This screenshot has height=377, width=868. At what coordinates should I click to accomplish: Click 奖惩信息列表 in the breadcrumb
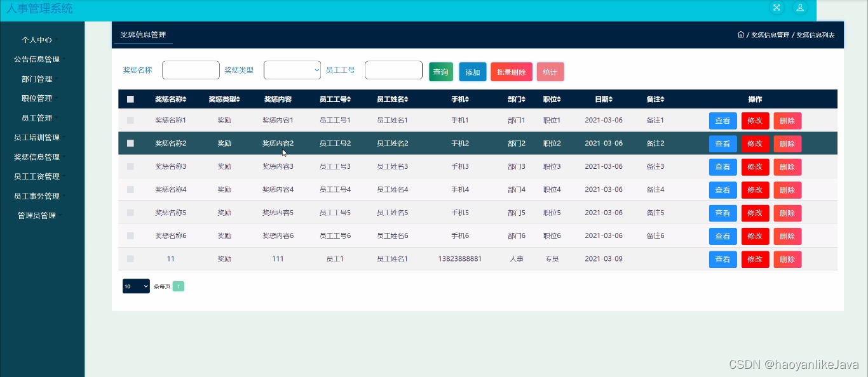tap(816, 35)
